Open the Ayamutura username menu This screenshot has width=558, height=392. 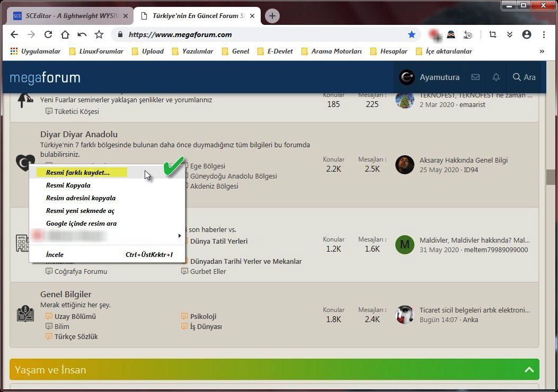(439, 77)
